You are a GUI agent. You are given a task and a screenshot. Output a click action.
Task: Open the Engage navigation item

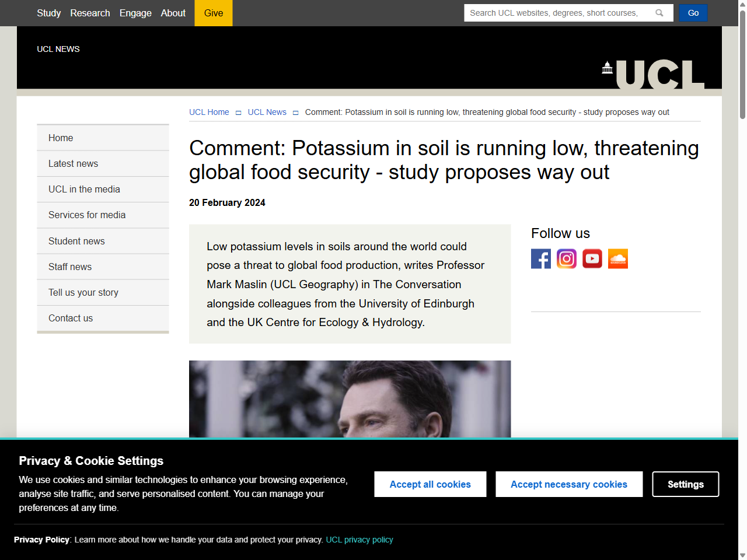click(x=135, y=13)
